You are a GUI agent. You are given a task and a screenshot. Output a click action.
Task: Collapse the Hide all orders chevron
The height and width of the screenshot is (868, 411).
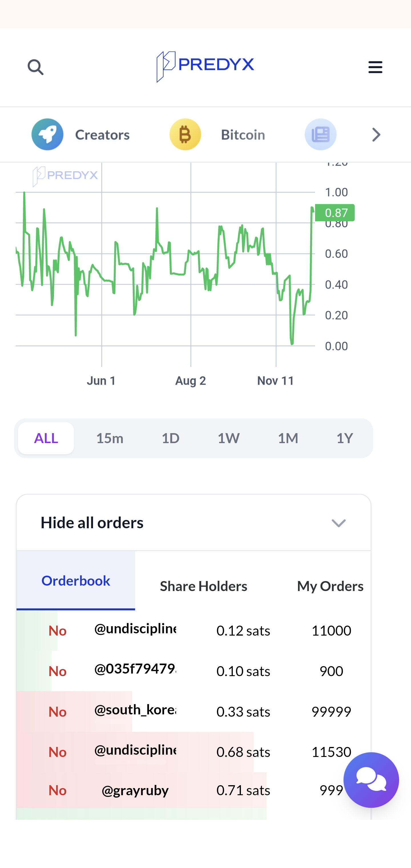(338, 523)
